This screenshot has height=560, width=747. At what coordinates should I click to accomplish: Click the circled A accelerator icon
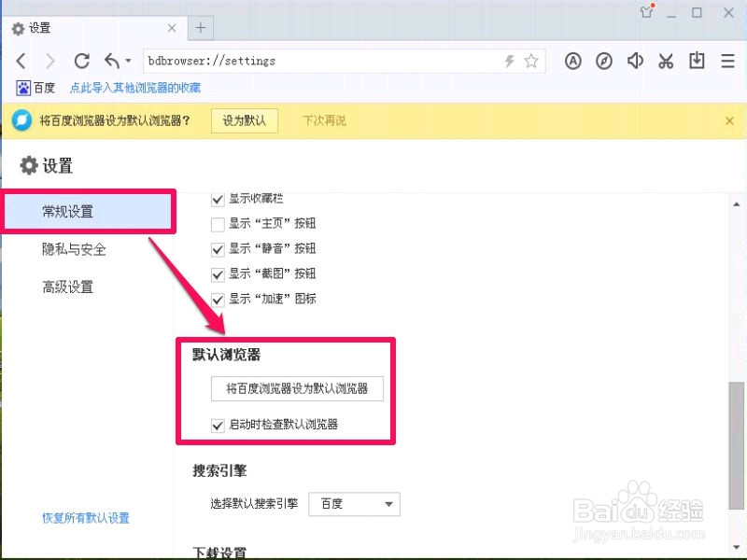(x=572, y=61)
